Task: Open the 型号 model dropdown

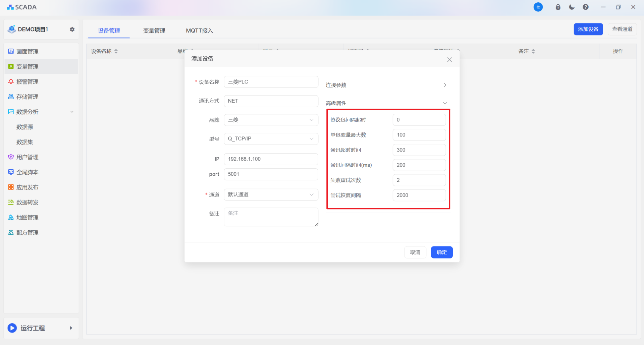Action: click(x=271, y=139)
